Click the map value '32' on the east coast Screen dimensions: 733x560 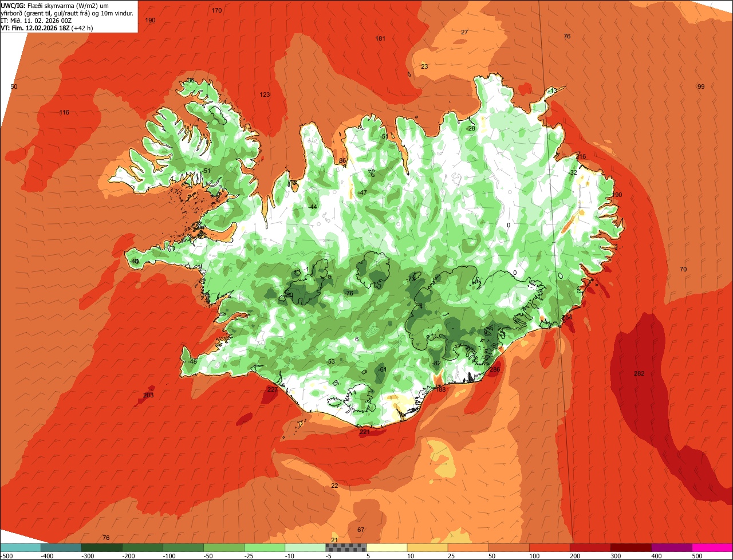(x=573, y=173)
